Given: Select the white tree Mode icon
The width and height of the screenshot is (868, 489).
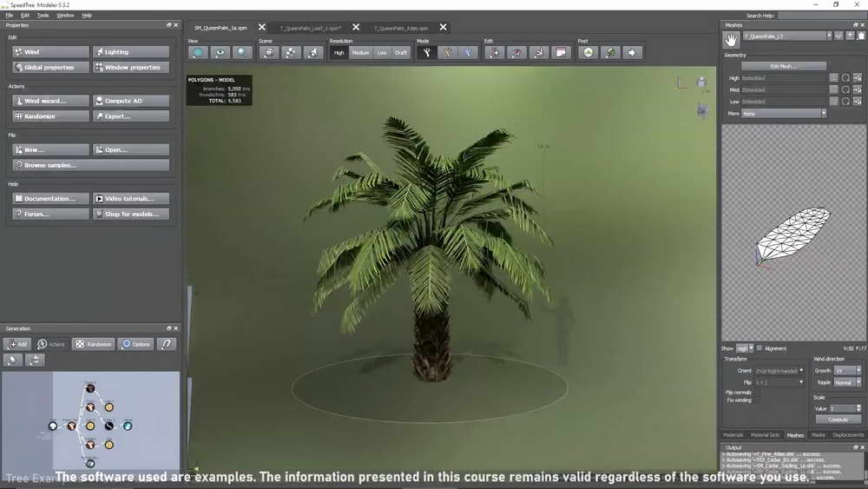Looking at the screenshot, I should click(426, 53).
